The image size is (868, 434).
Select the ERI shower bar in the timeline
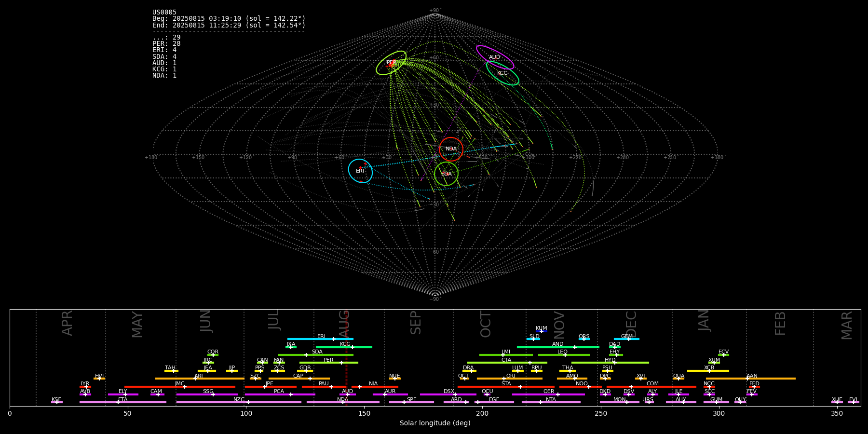coord(320,339)
